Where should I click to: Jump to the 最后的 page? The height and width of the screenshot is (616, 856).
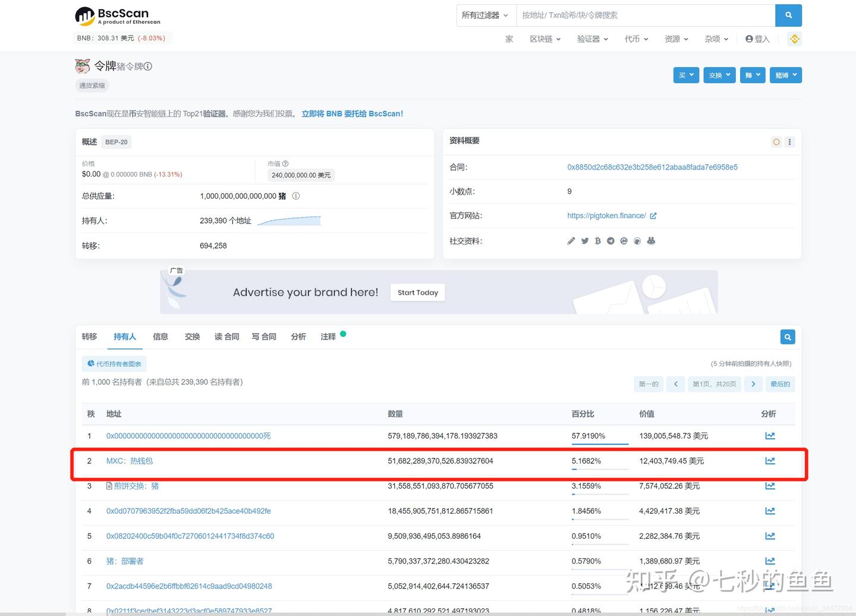coord(781,384)
